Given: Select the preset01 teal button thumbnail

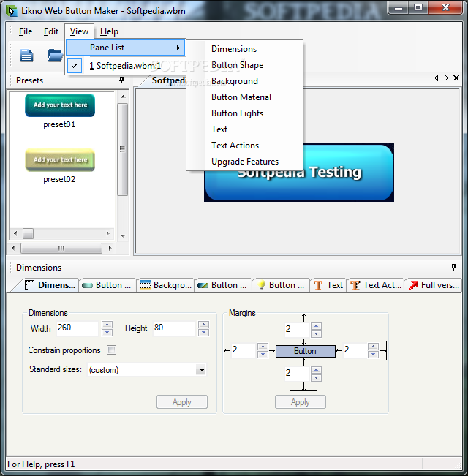Looking at the screenshot, I should click(x=60, y=105).
